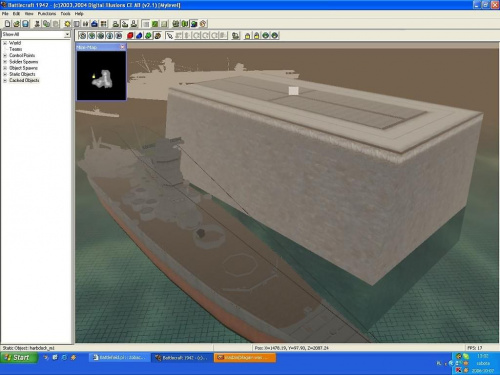Image resolution: width=500 pixels, height=375 pixels.
Task: Click the green square toolbar icon
Action: point(155,24)
